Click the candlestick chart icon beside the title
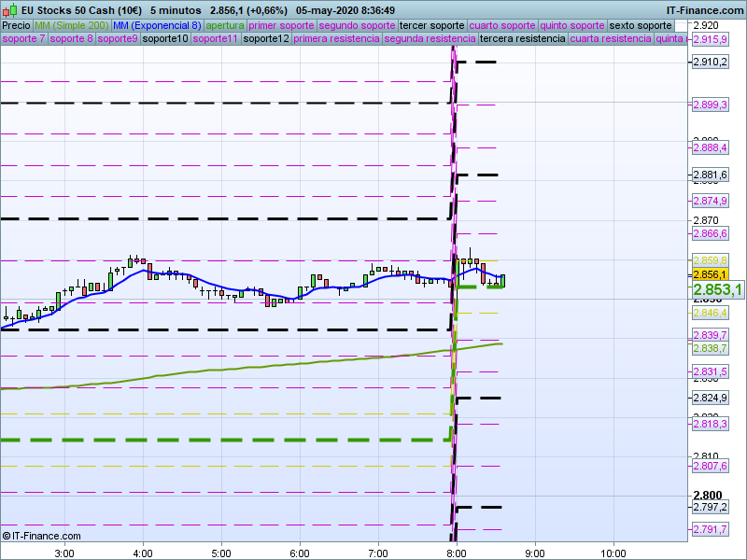The image size is (747, 560). (x=10, y=10)
